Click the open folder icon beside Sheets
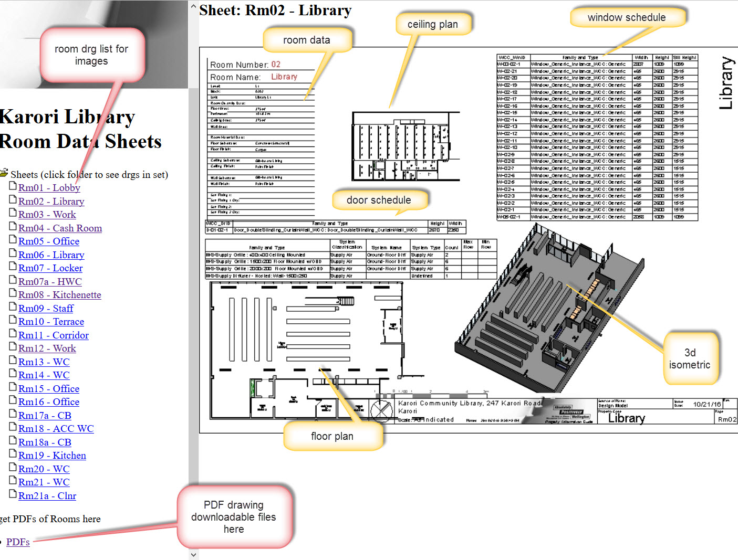The width and height of the screenshot is (738, 560). click(4, 173)
